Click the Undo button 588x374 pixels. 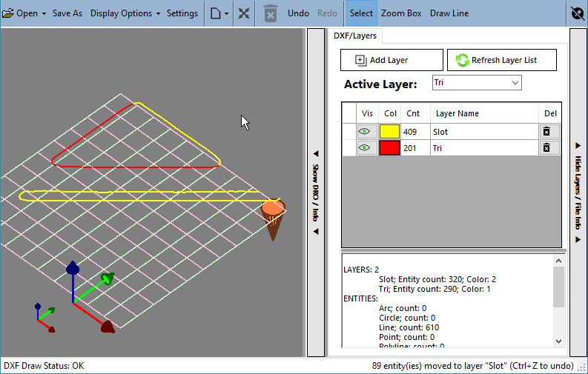click(x=299, y=13)
